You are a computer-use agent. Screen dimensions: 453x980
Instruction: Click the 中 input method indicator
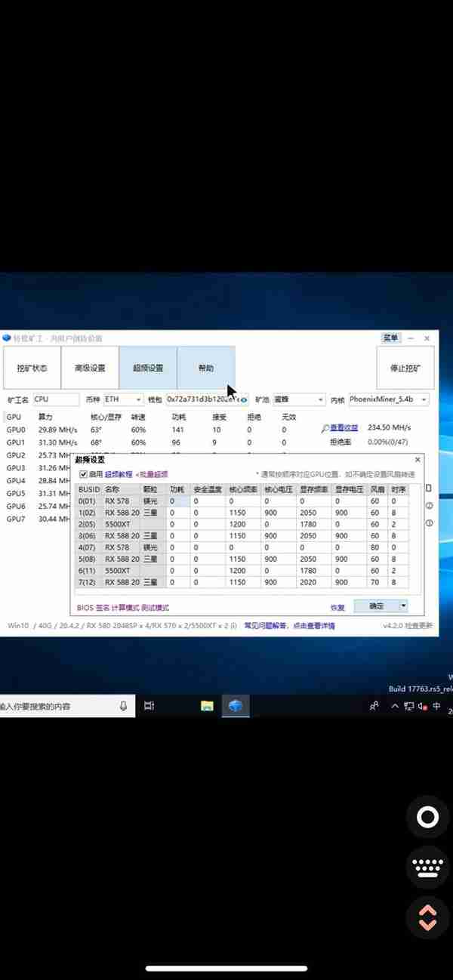click(437, 706)
